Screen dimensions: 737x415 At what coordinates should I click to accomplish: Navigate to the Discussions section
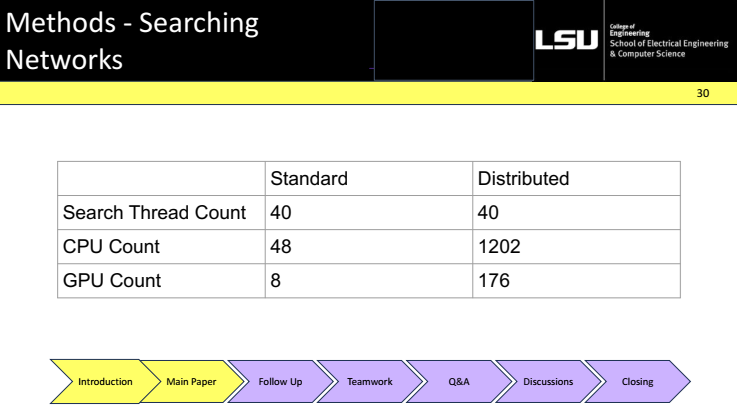click(x=548, y=381)
